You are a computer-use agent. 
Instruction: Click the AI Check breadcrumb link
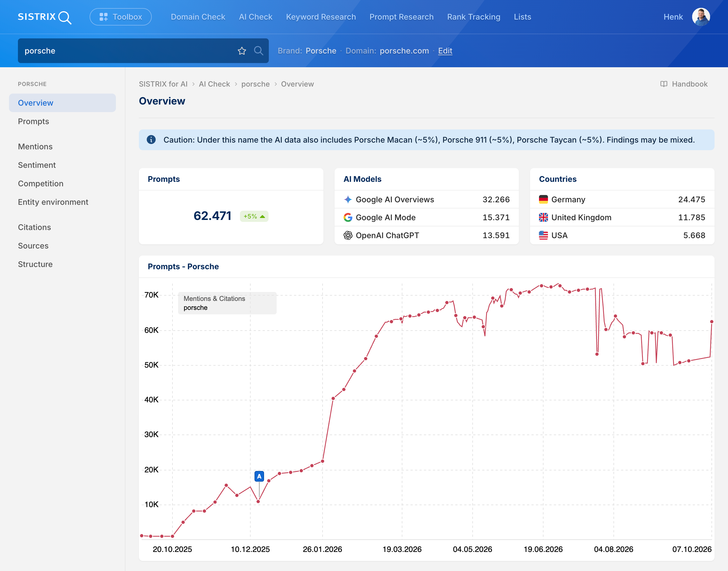pyautogui.click(x=214, y=84)
